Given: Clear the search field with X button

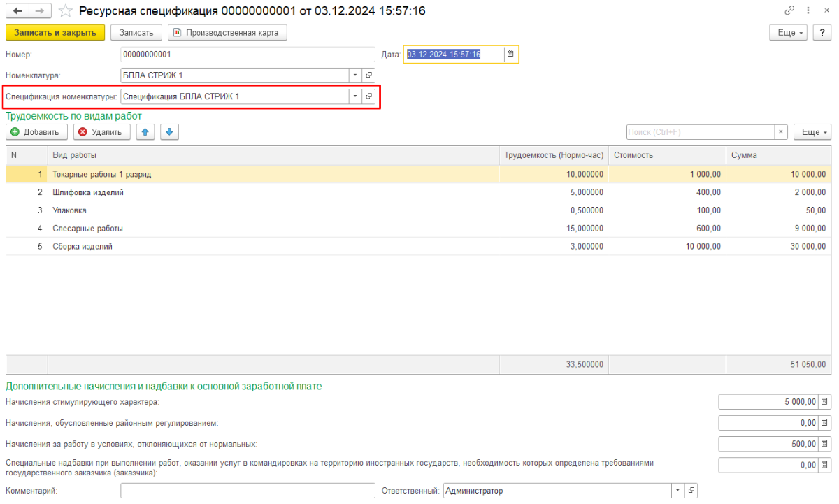Looking at the screenshot, I should pos(781,132).
